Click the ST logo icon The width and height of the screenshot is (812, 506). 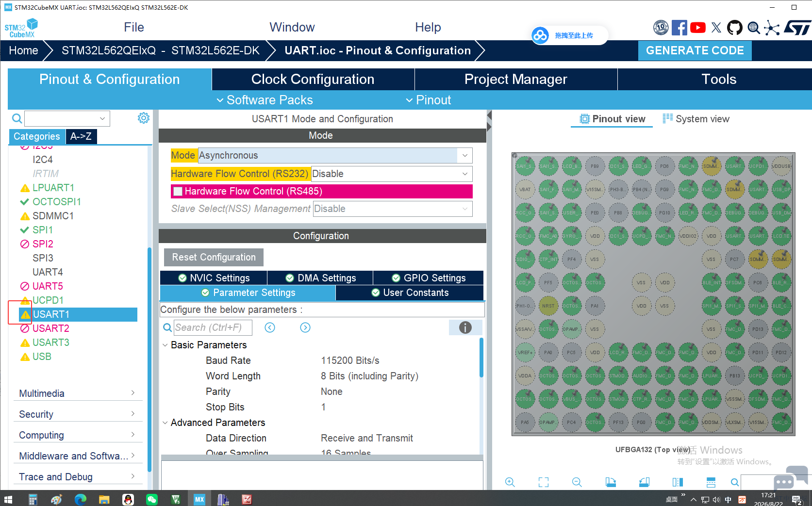pos(798,28)
